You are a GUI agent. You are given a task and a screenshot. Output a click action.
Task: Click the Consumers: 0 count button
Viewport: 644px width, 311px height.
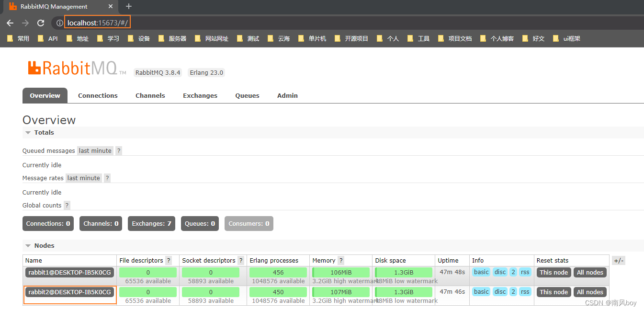249,223
